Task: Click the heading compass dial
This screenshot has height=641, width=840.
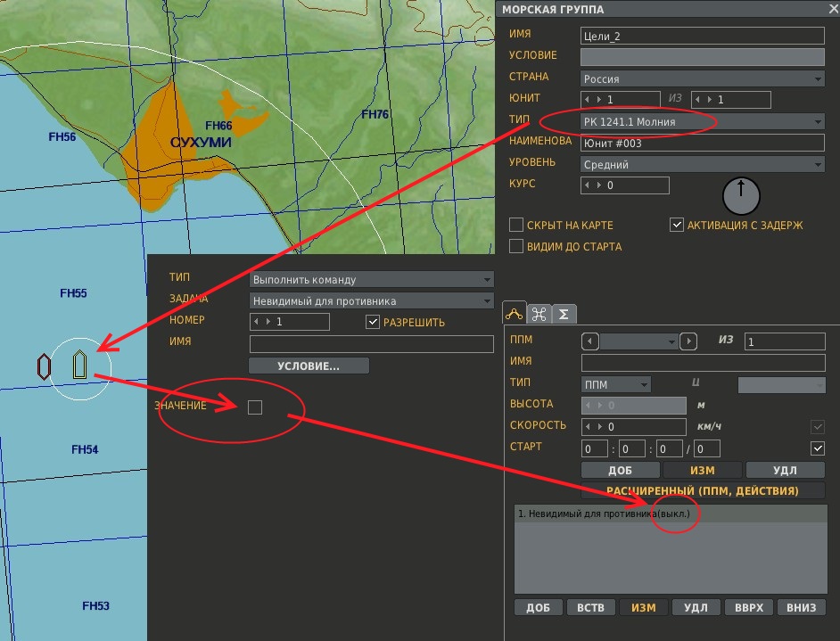Action: [741, 196]
